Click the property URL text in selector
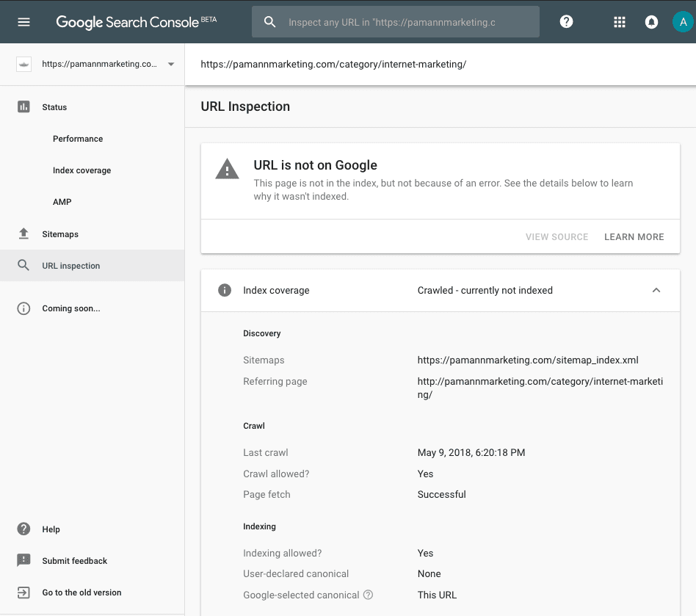The height and width of the screenshot is (616, 696). click(99, 64)
